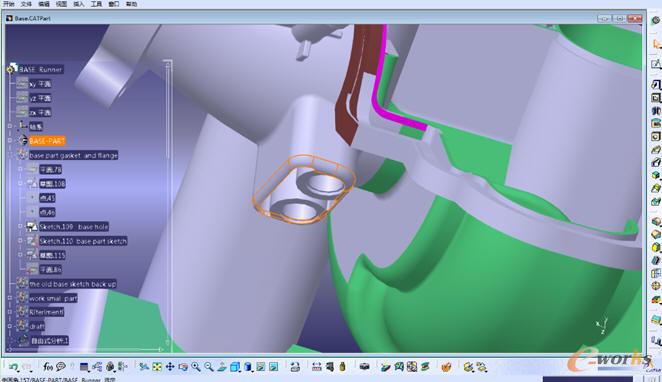
Task: Select Sketch.110 base part sketch item
Action: (x=83, y=241)
